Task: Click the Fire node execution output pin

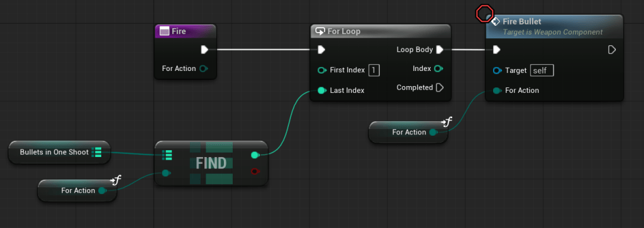Action: point(204,50)
